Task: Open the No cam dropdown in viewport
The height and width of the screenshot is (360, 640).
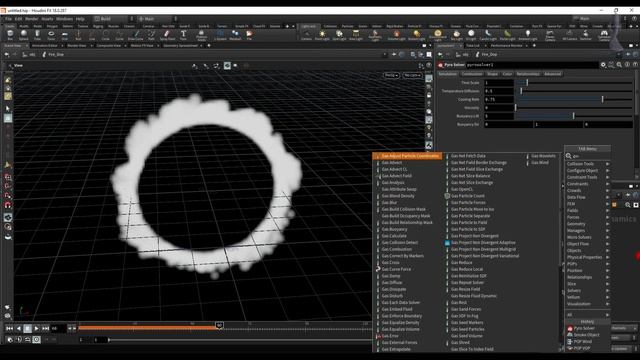Action: tap(412, 75)
